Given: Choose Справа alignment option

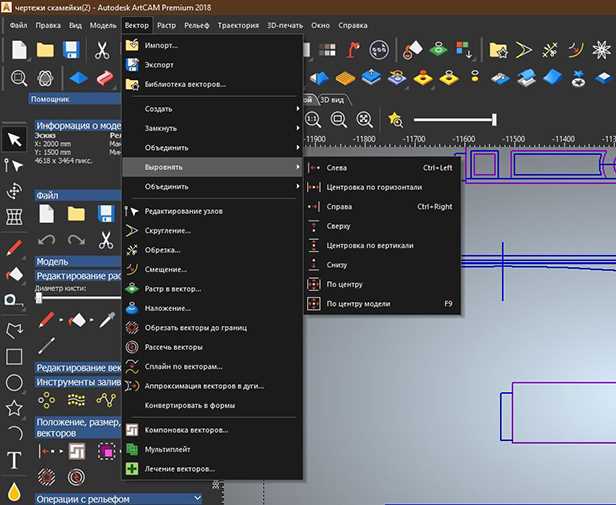Looking at the screenshot, I should click(382, 207).
